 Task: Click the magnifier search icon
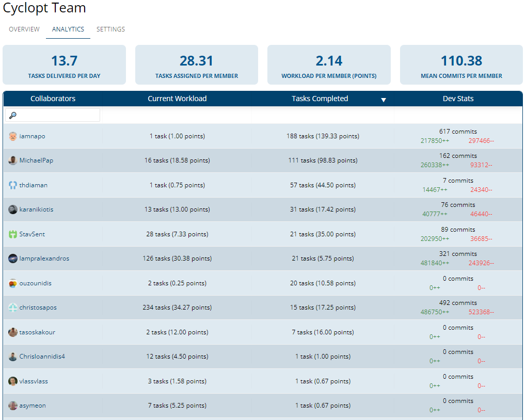(x=13, y=115)
